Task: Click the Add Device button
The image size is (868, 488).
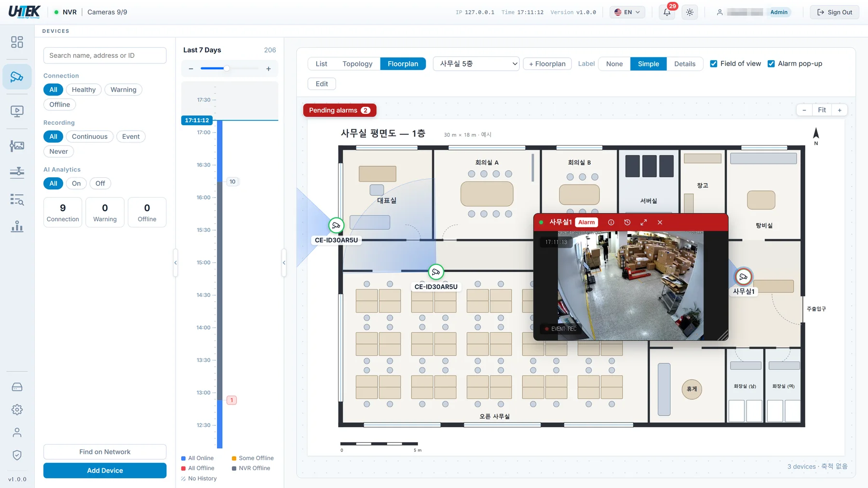Action: pos(105,471)
